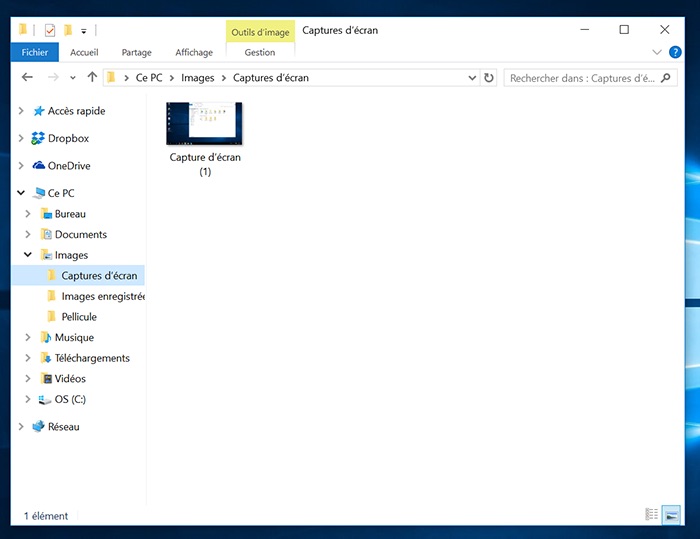Select Dropbox in the navigation pane
The height and width of the screenshot is (539, 700).
(x=68, y=138)
